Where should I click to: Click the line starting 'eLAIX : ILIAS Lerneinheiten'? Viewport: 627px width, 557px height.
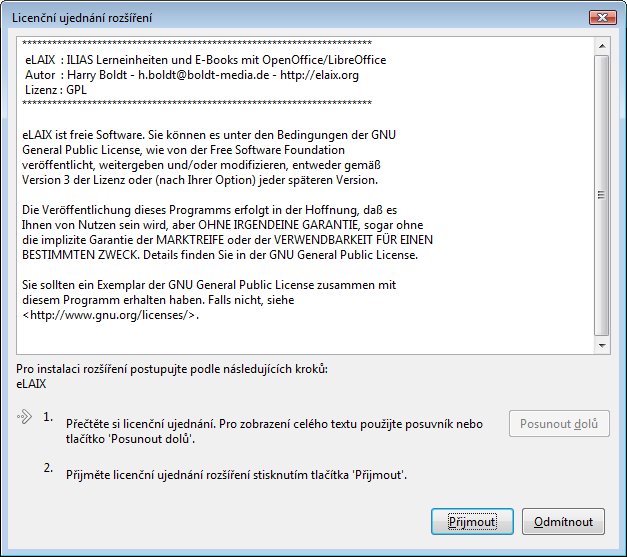pyautogui.click(x=206, y=60)
